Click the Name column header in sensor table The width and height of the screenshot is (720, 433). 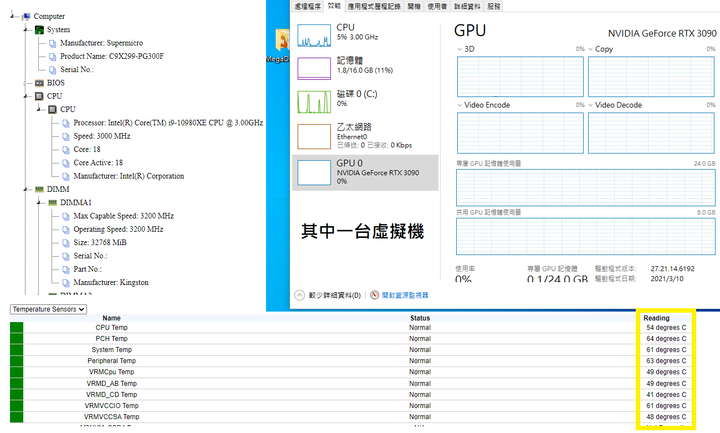pos(112,318)
